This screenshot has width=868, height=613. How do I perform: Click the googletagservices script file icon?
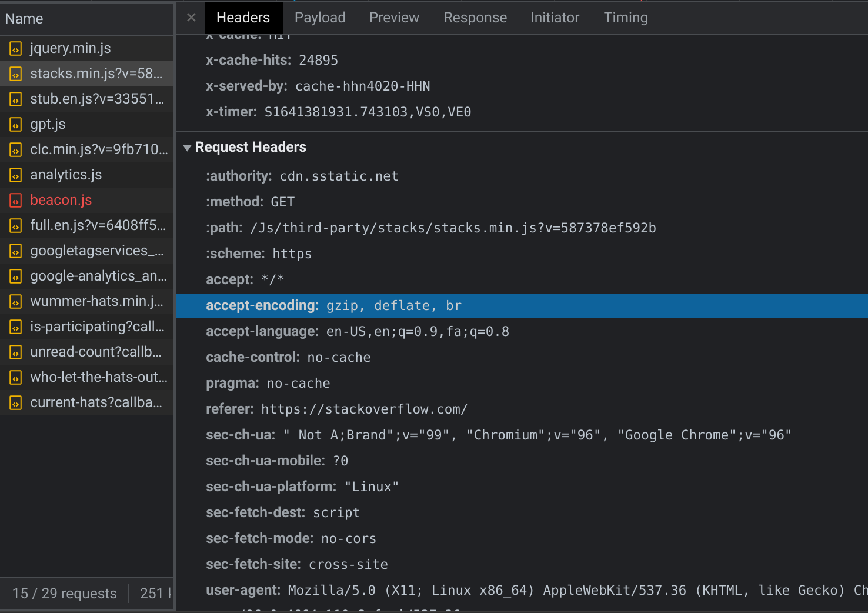point(16,251)
